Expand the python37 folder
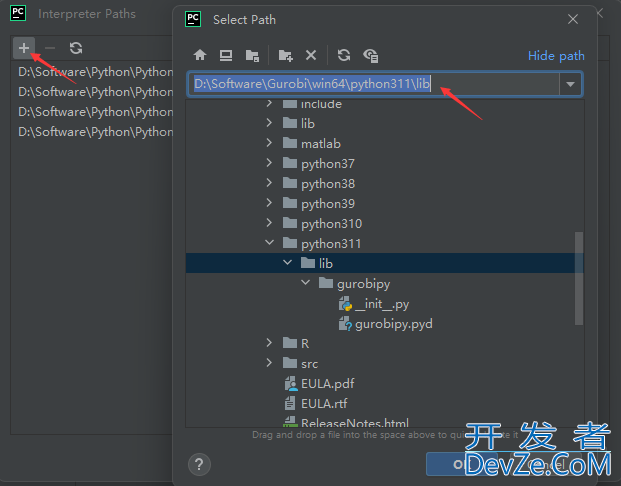621x486 pixels. click(269, 163)
